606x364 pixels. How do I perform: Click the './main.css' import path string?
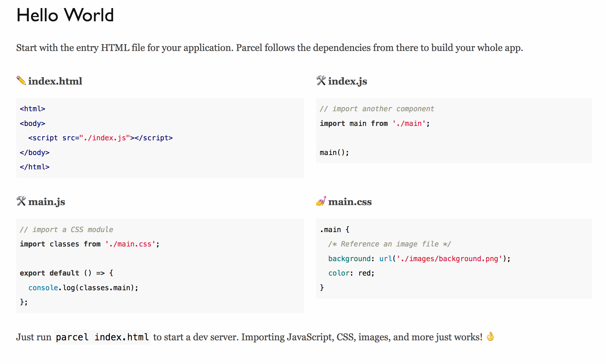coord(130,244)
